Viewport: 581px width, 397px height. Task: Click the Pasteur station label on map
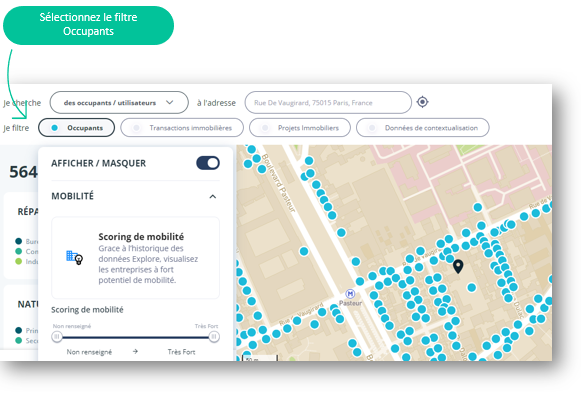pos(350,303)
